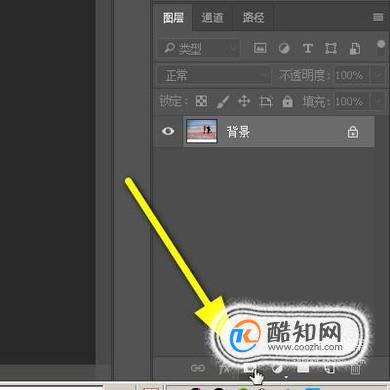Unlock 背景 layer via its padlock
The image size is (390, 390).
353,132
